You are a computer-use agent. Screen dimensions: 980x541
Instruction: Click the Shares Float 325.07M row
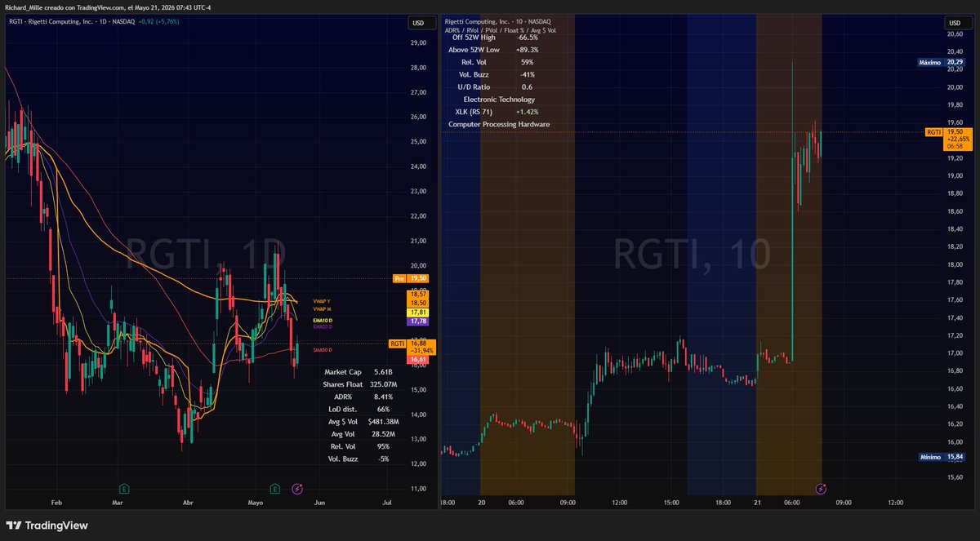click(359, 384)
